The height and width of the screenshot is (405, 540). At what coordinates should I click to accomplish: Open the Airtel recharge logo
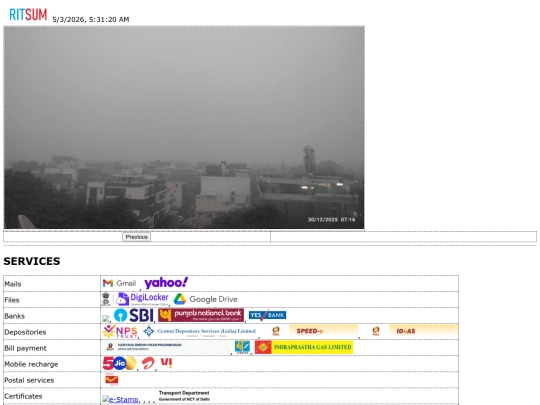tap(148, 363)
